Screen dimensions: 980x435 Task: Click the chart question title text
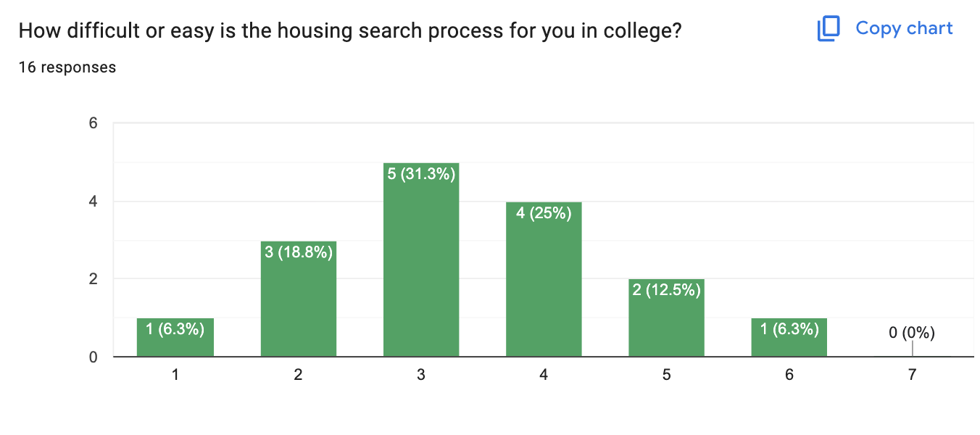pos(349,31)
